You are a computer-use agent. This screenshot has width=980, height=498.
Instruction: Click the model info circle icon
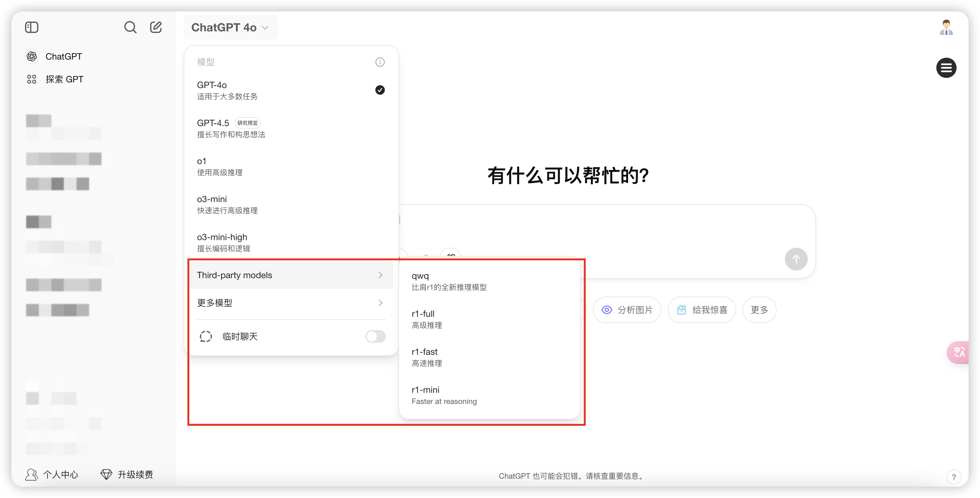pyautogui.click(x=380, y=62)
